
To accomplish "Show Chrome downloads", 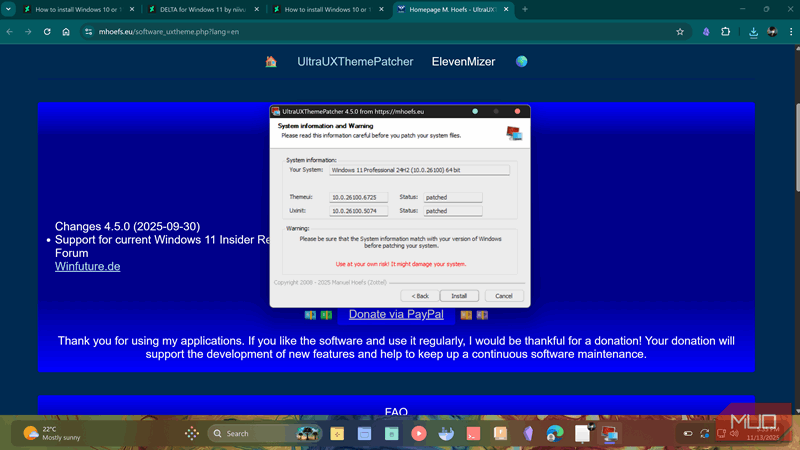I will [x=753, y=32].
